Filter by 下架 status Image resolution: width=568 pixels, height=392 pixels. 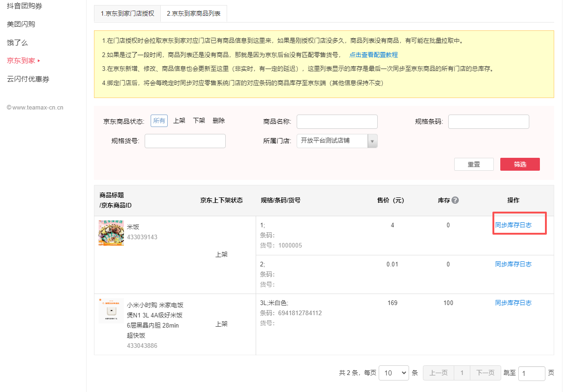(199, 121)
